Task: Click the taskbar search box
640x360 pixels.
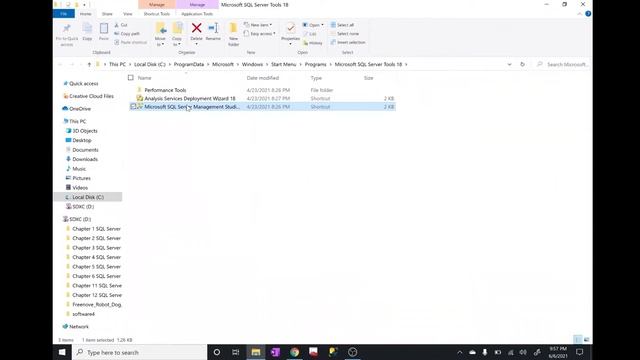Action: tap(140, 352)
